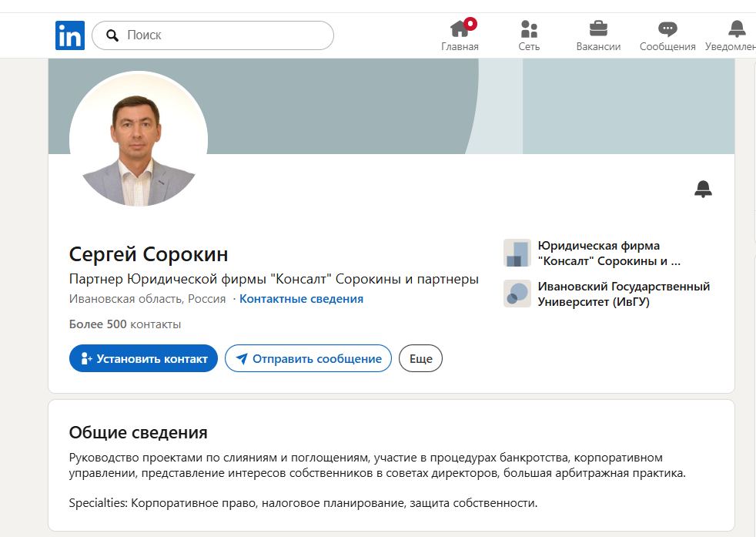Click the summary paragraph starting with Руководство проектами
Viewport: 756px width, 537px height.
pos(377,465)
